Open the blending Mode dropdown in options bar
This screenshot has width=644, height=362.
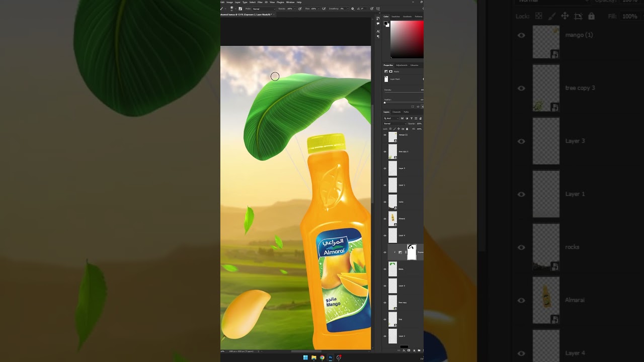tap(264, 9)
